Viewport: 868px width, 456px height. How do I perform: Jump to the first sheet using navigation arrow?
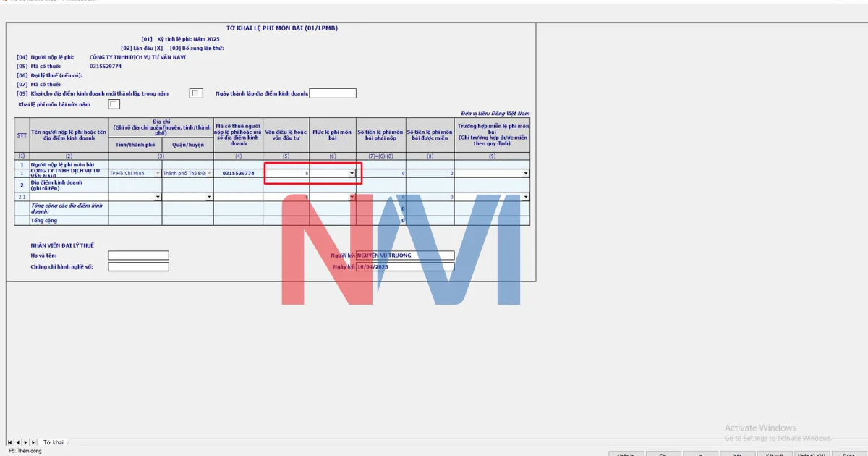[x=10, y=442]
